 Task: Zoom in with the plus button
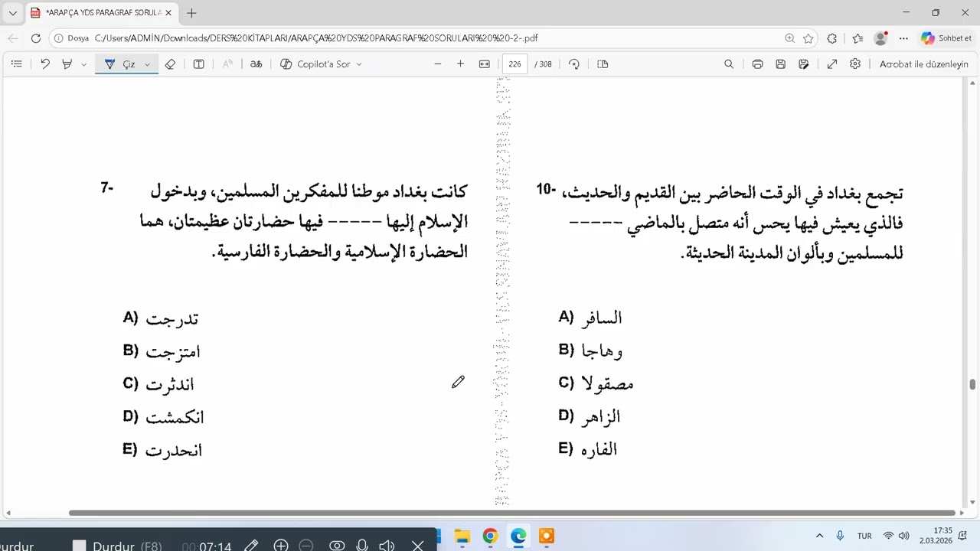click(x=460, y=64)
